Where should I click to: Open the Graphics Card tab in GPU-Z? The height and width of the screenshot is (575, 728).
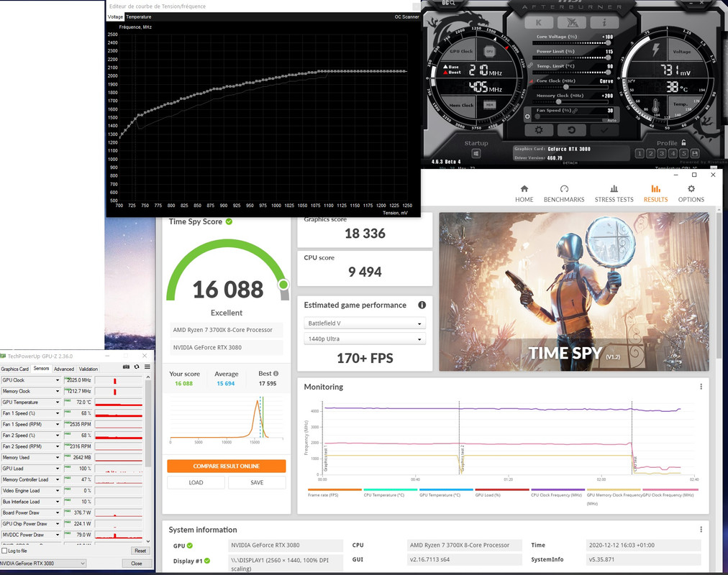(x=15, y=369)
